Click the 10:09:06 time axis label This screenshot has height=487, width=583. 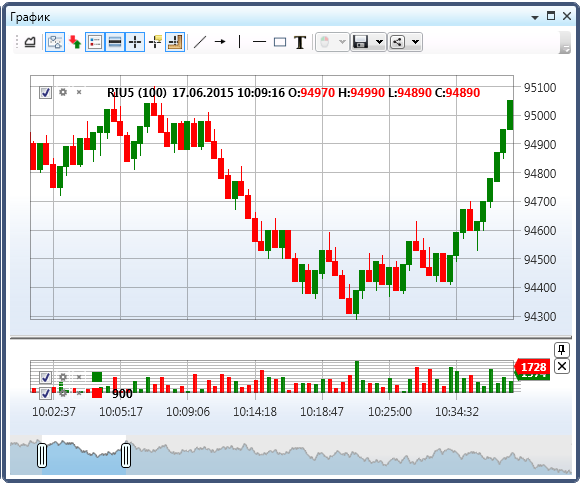[x=188, y=412]
